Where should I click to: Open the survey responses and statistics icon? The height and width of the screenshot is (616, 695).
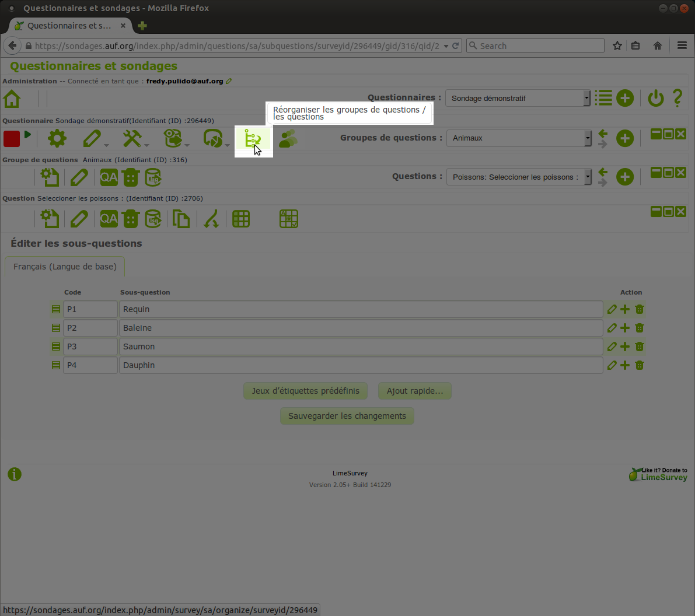coord(213,138)
